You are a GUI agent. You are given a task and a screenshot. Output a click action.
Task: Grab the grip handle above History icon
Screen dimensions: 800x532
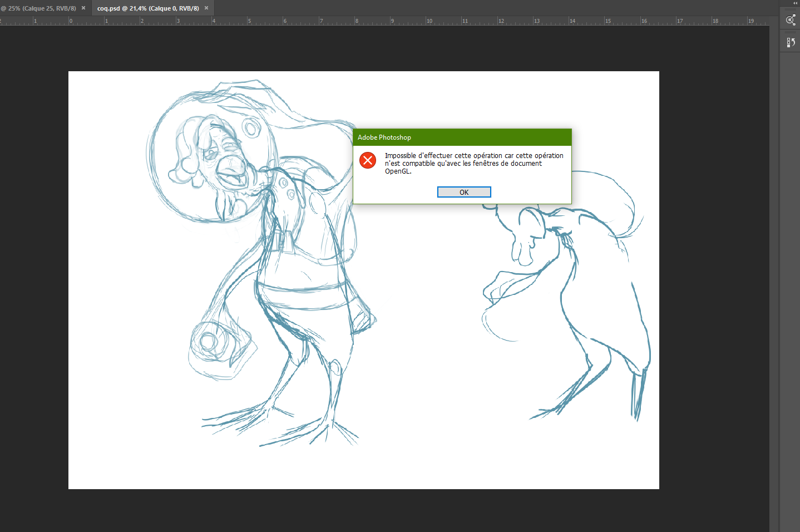point(791,33)
